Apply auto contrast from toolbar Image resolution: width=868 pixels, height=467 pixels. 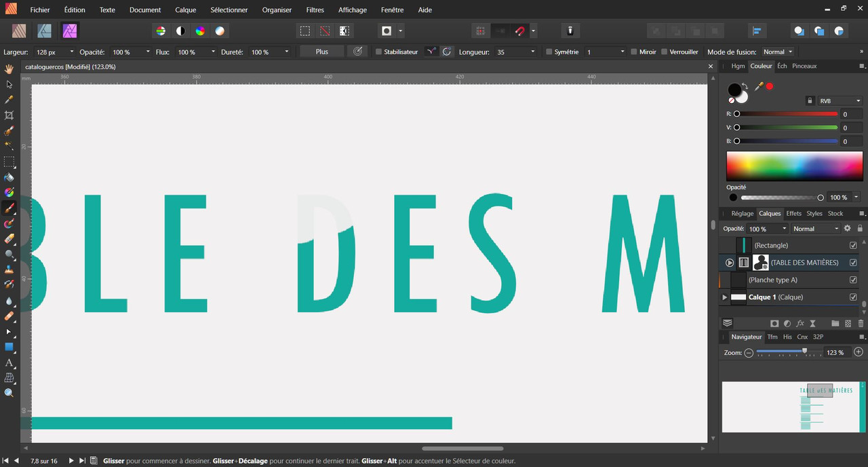[x=180, y=31]
